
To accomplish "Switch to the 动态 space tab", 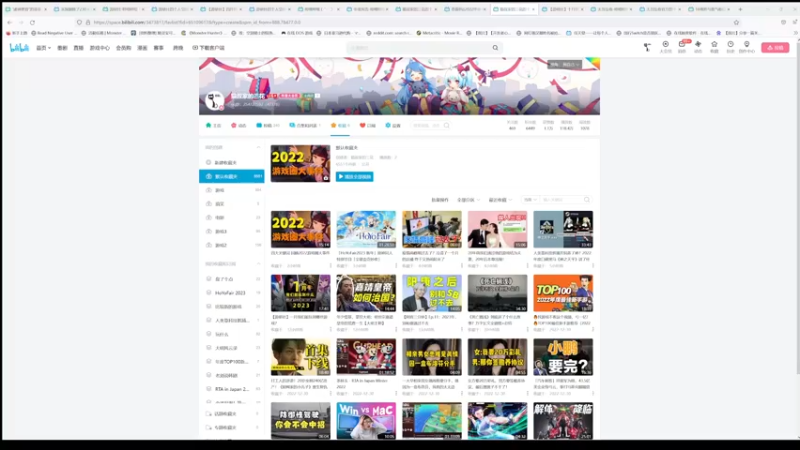I will 238,126.
